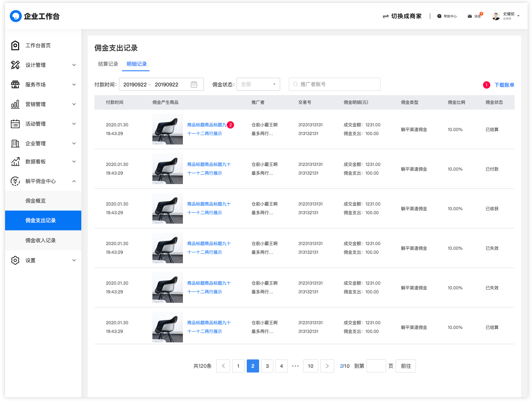Click the 设置 gear icon

[15, 260]
